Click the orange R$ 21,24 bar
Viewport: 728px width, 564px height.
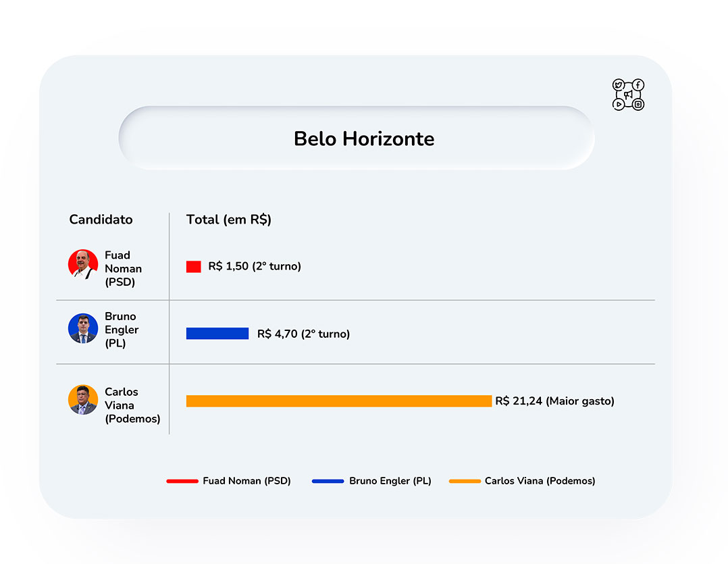pyautogui.click(x=339, y=401)
